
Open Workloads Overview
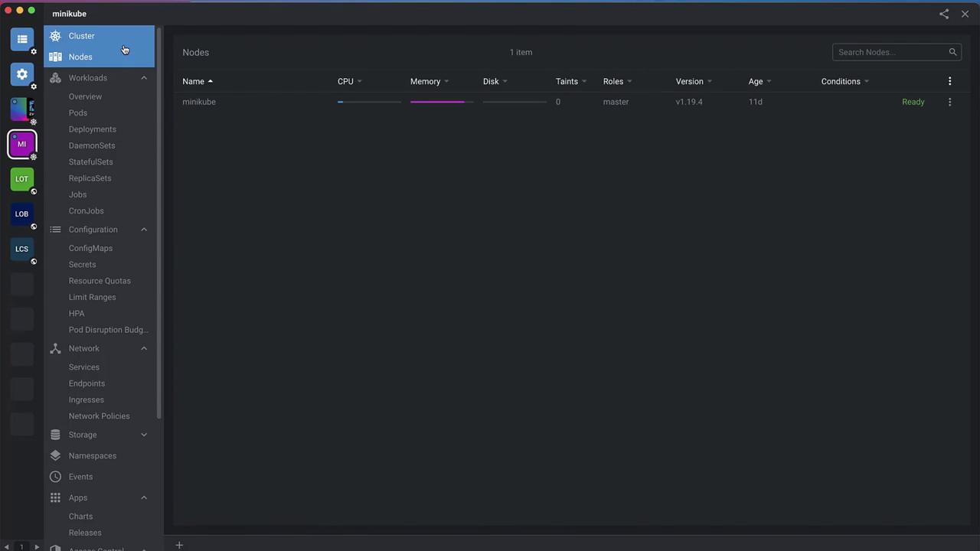click(x=85, y=96)
